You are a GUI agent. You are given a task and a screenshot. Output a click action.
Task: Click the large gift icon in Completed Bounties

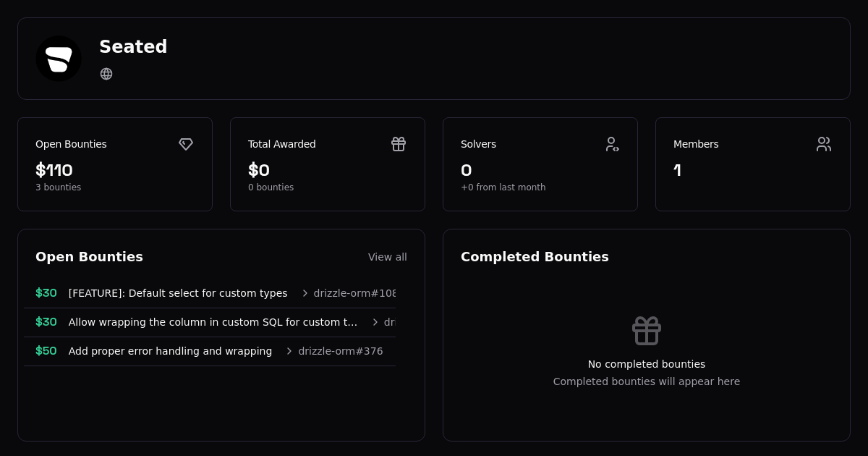pyautogui.click(x=646, y=331)
